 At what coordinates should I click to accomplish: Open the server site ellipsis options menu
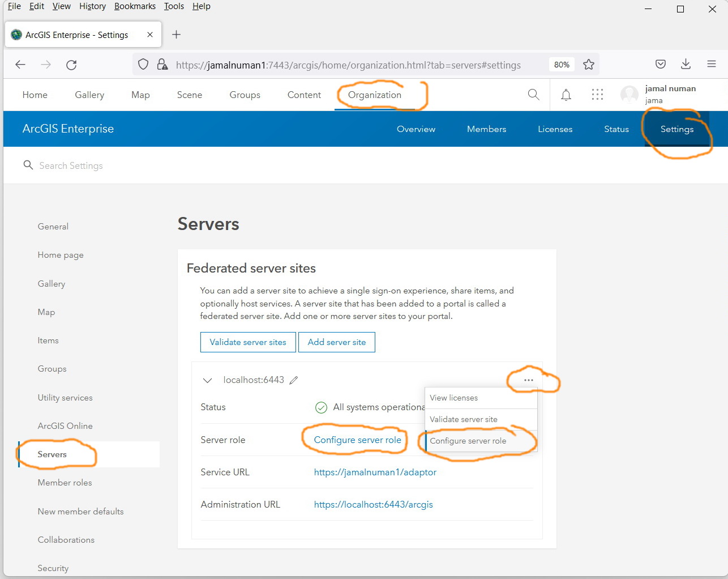[x=529, y=380]
